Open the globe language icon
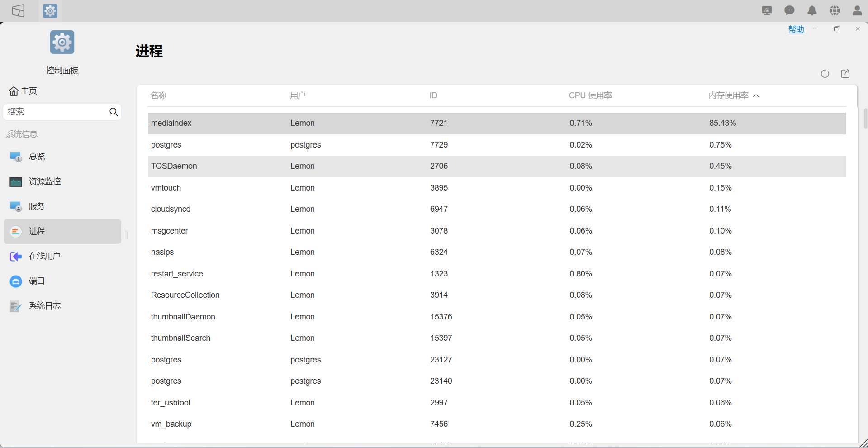Viewport: 868px width, 448px height. point(835,11)
